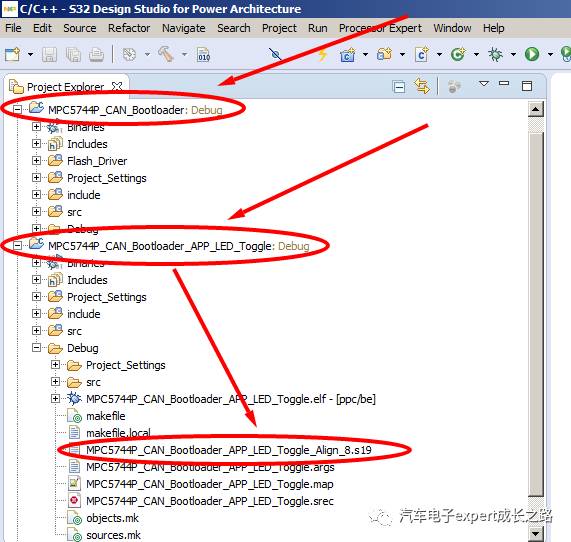Open the Build hammer dropdown arrow
571x542 pixels.
(x=184, y=55)
